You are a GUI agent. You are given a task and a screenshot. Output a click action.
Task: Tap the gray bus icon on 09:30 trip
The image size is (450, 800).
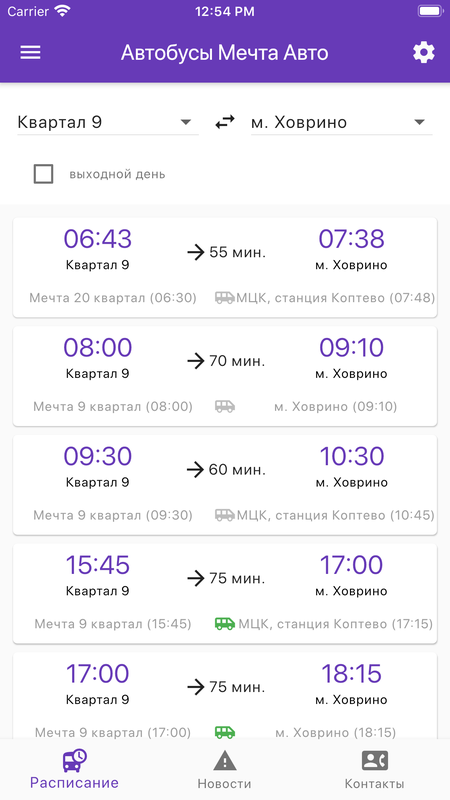click(224, 515)
